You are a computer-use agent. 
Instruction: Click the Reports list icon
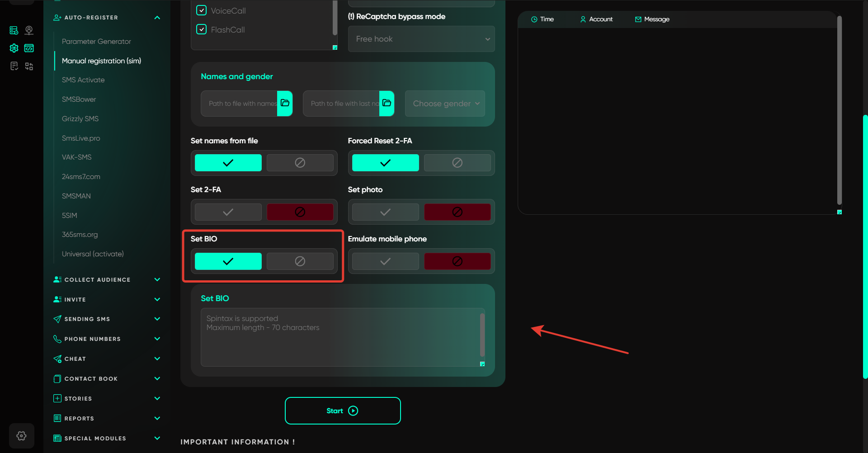click(x=57, y=418)
